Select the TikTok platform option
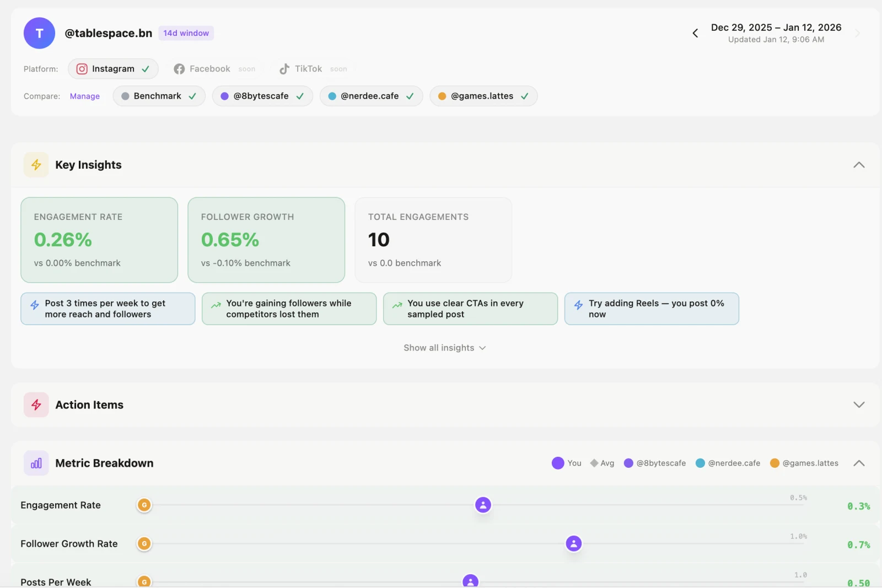 [313, 69]
